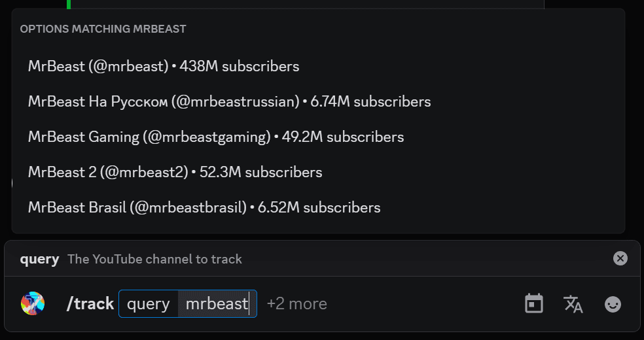Open the emoji picker

613,303
